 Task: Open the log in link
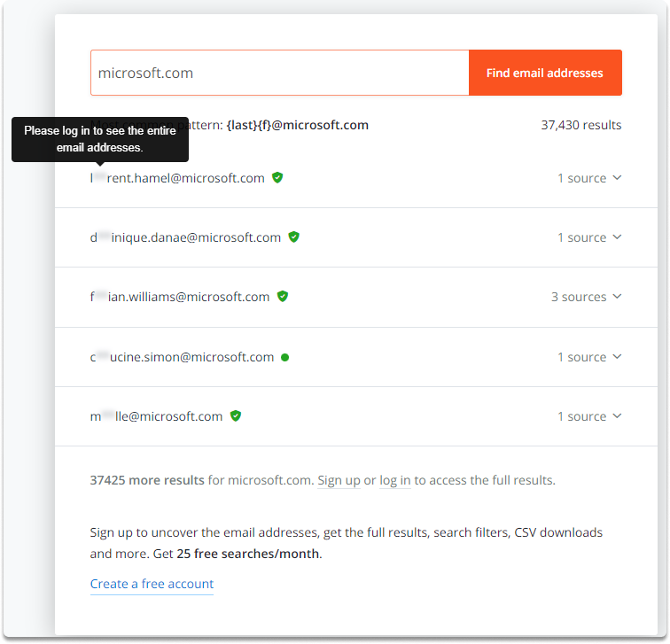[395, 480]
